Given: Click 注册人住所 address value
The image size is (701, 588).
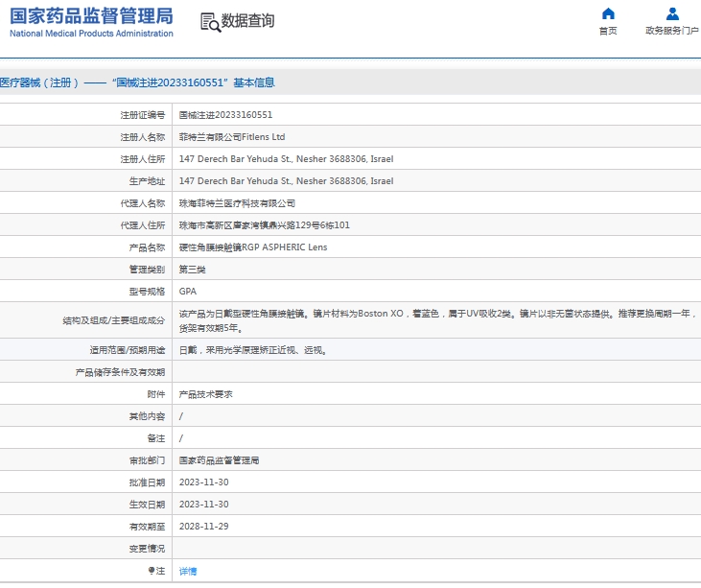Looking at the screenshot, I should pyautogui.click(x=286, y=159).
